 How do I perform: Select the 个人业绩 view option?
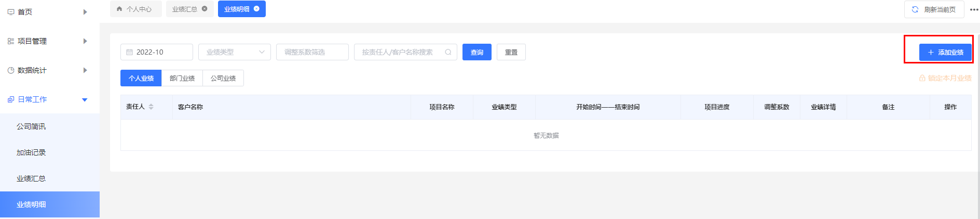pyautogui.click(x=141, y=78)
